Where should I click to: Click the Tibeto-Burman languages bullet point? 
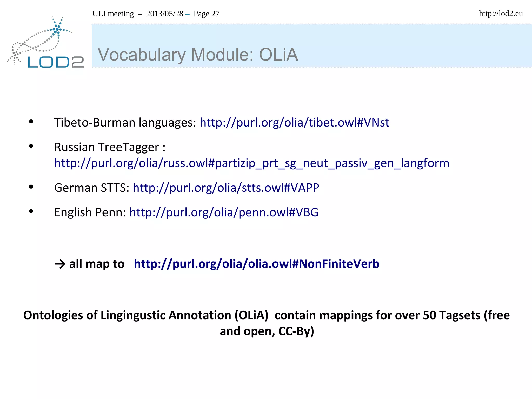[x=125, y=122]
